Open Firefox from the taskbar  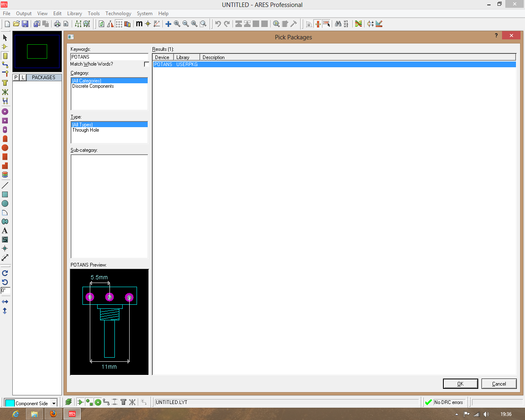[53, 414]
